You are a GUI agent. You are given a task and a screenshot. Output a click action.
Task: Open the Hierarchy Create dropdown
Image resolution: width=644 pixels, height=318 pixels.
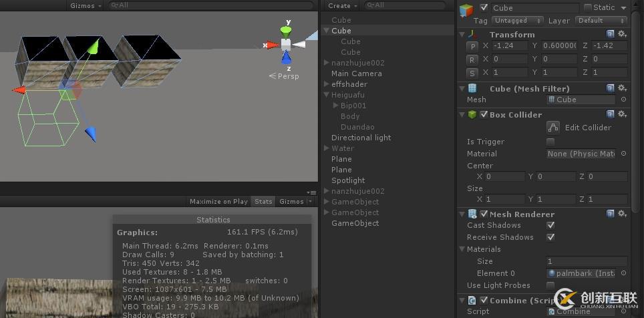(x=343, y=6)
